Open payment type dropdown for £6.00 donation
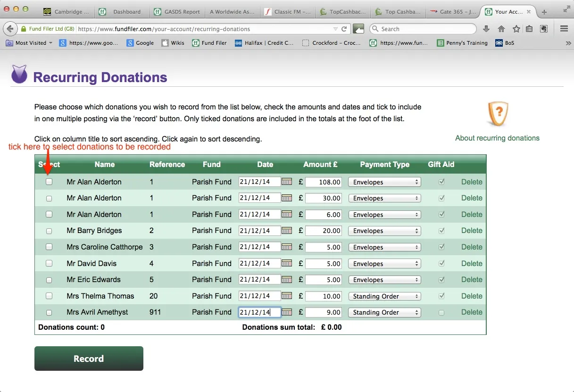The height and width of the screenshot is (392, 574). (384, 215)
